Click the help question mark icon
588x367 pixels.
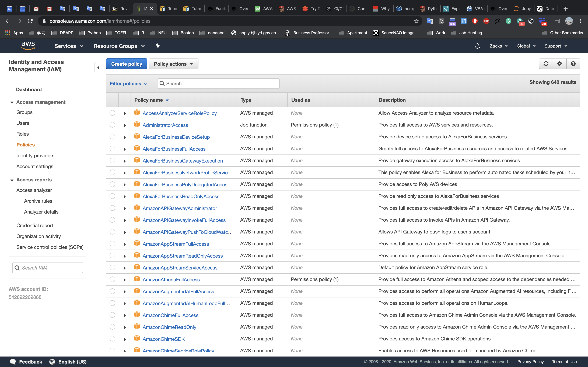point(573,64)
